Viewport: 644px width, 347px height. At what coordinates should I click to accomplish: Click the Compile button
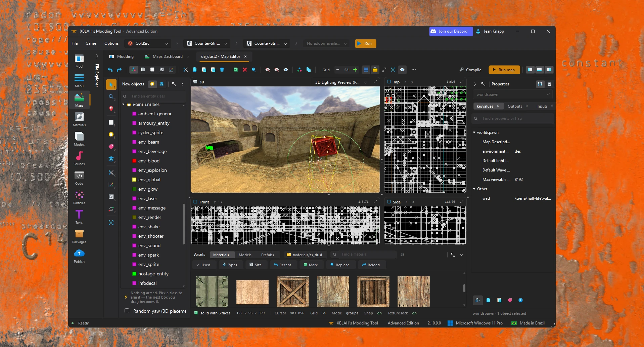pyautogui.click(x=470, y=70)
